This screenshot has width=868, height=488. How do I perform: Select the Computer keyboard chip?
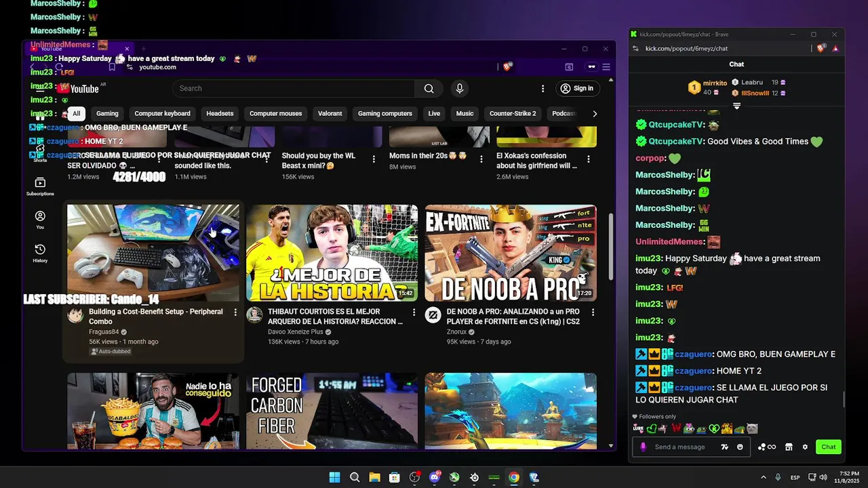[162, 114]
